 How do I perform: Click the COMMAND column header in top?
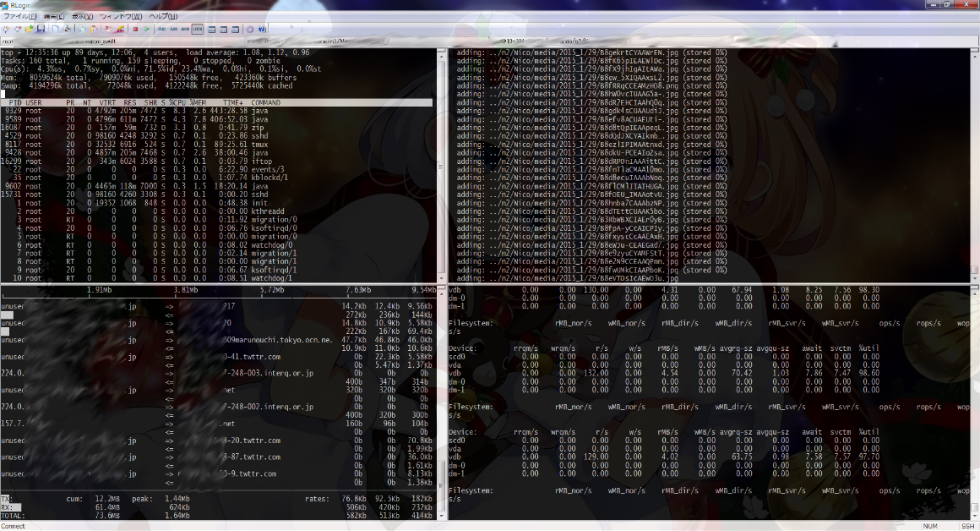coord(266,103)
